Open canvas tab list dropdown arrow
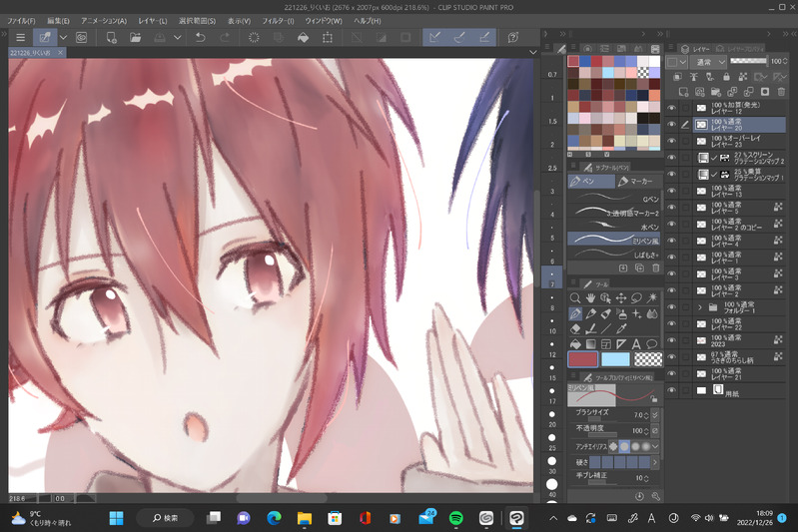Screen dimensions: 798x532 533,52
